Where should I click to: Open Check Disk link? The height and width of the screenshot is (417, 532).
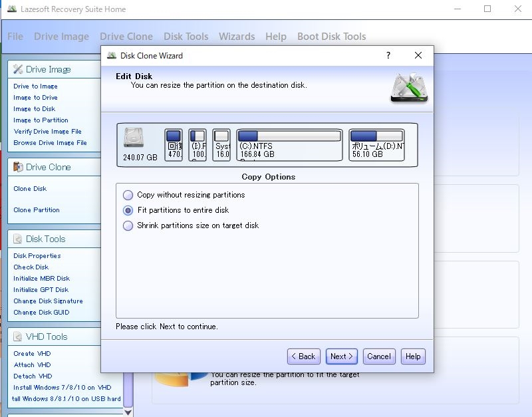click(x=31, y=267)
